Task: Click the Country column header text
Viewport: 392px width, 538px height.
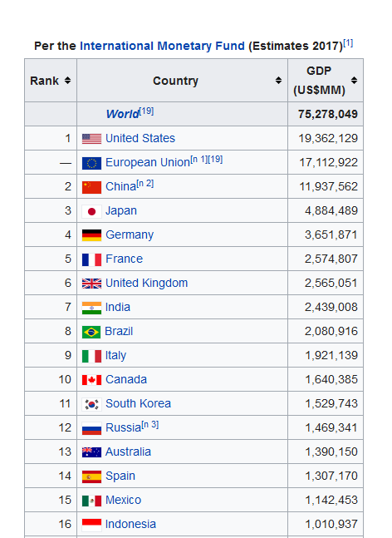Action: pos(175,81)
